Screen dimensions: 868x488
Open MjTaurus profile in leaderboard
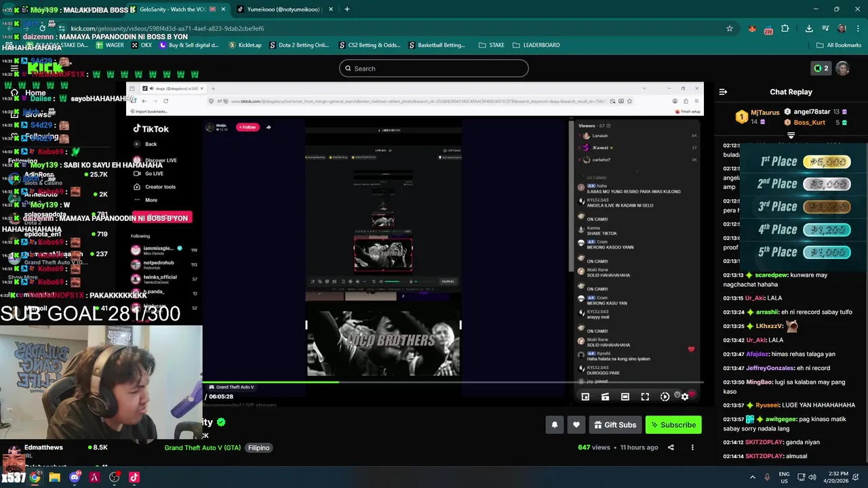[x=765, y=113]
